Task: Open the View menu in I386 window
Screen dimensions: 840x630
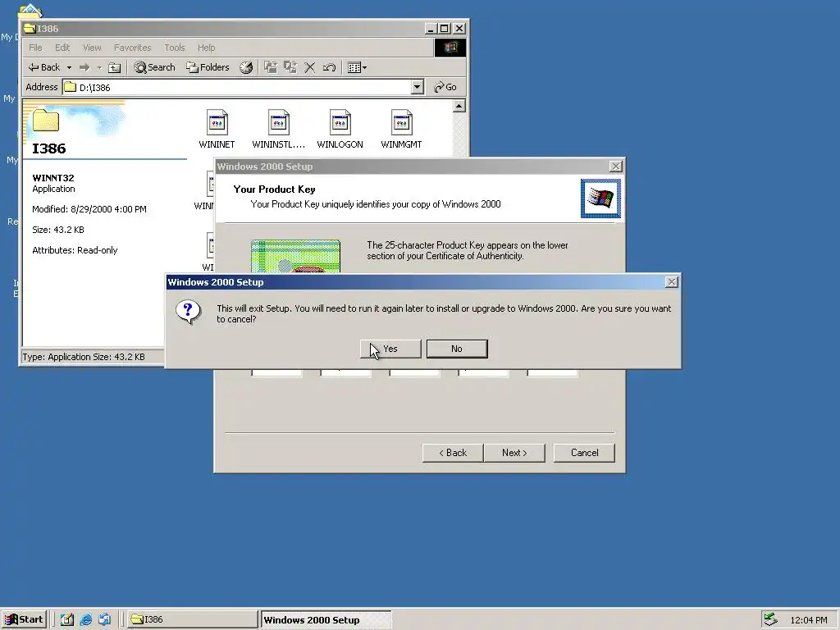Action: pos(92,48)
